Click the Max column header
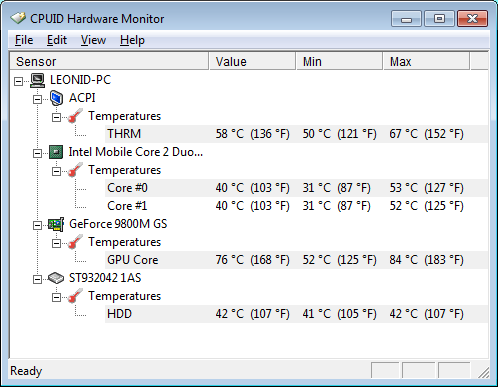498x387 pixels. pyautogui.click(x=426, y=61)
